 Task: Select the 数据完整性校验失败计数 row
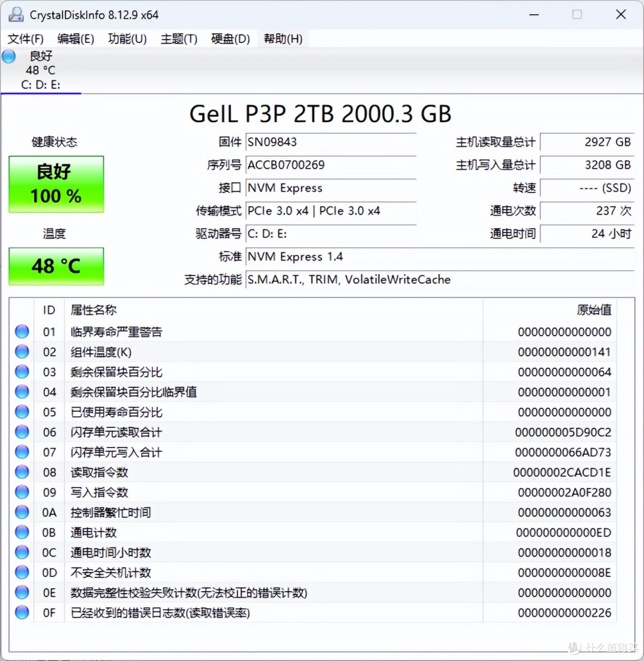tap(313, 592)
